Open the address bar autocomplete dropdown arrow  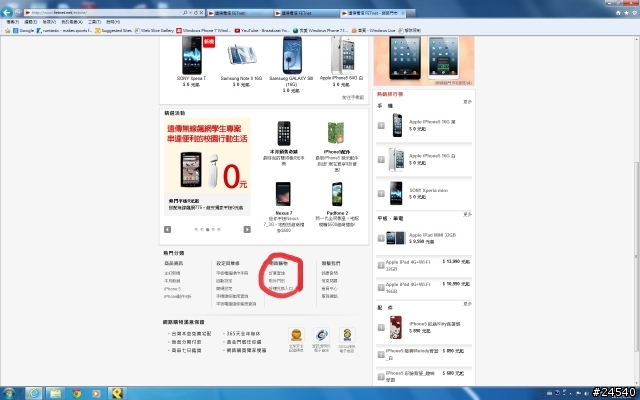pyautogui.click(x=190, y=13)
